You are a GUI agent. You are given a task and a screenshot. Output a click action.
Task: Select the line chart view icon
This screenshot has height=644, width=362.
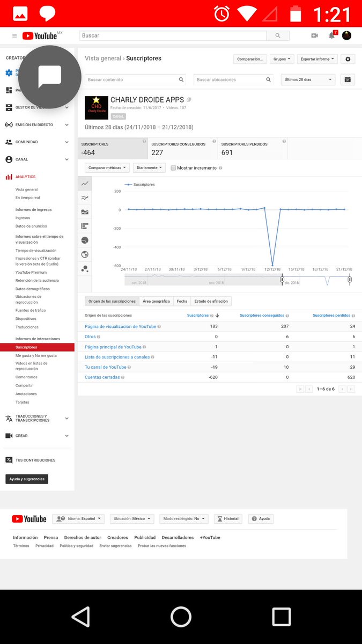(85, 184)
